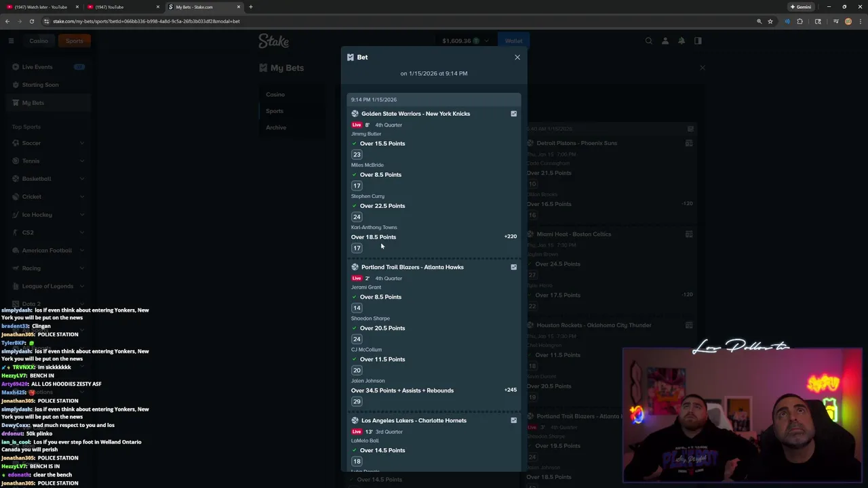The height and width of the screenshot is (488, 868).
Task: Open the Detroit Pistons - Phoenix Suns background bet
Action: (577, 143)
